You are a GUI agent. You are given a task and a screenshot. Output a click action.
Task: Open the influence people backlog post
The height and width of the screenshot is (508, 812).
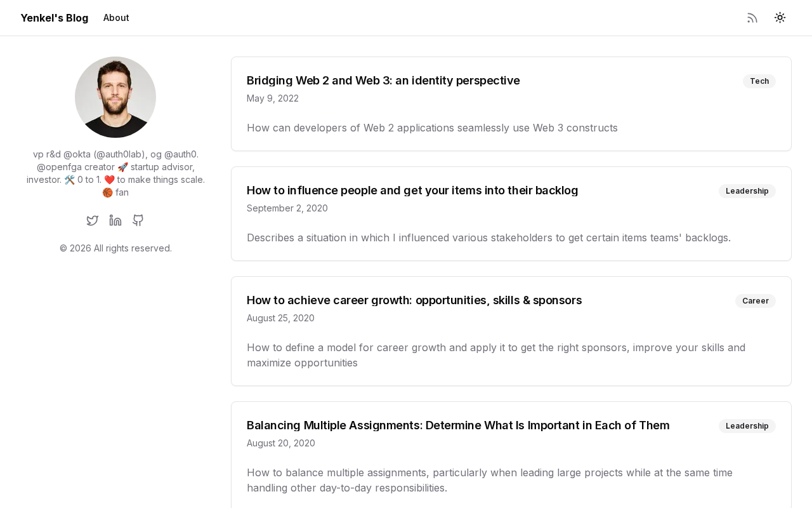(412, 190)
